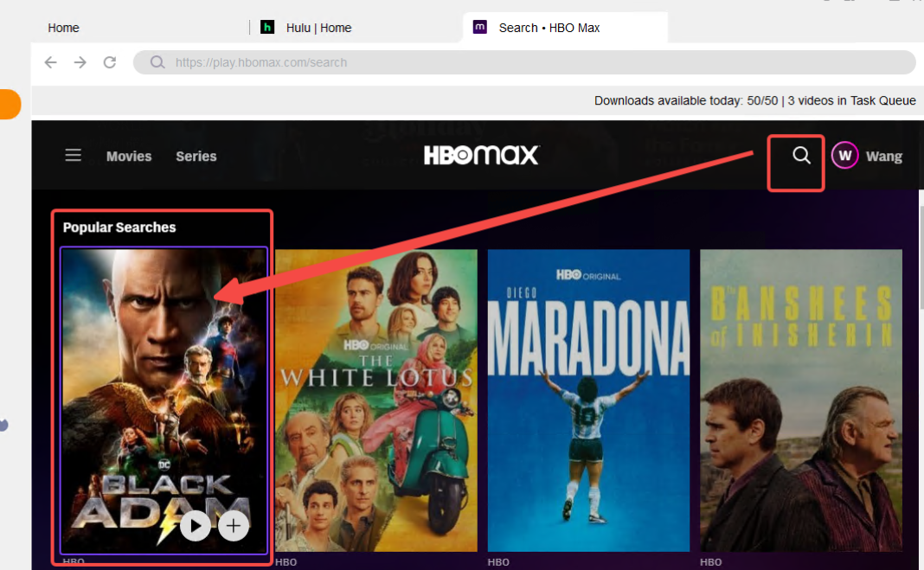Open the Wang profile avatar
The image size is (924, 570).
pos(845,156)
